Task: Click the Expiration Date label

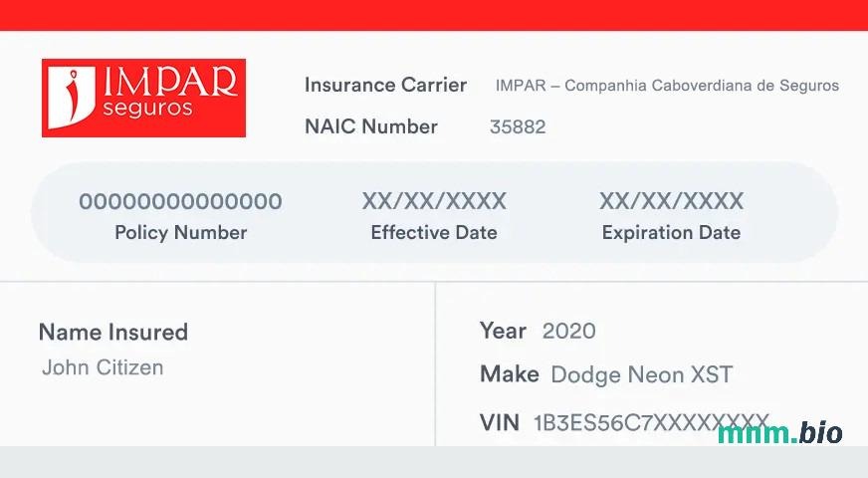Action: pyautogui.click(x=671, y=233)
